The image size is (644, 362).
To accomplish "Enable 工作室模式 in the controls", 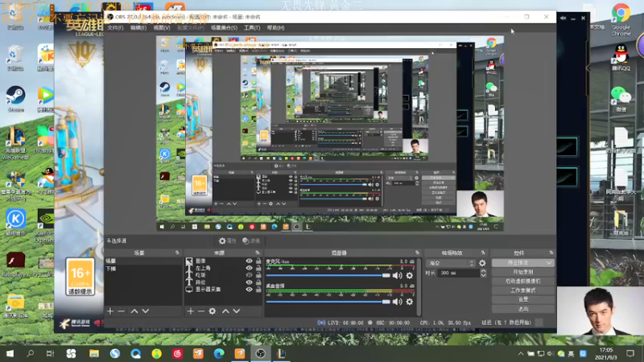I will 522,290.
